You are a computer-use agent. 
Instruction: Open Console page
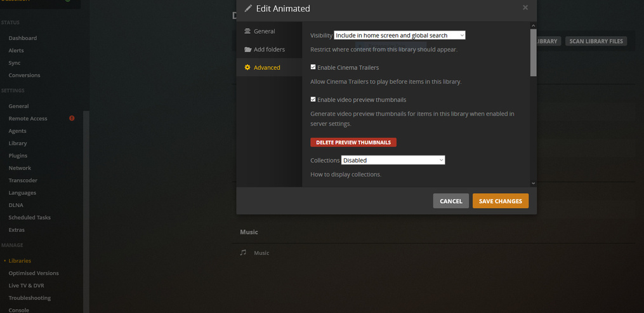point(19,310)
